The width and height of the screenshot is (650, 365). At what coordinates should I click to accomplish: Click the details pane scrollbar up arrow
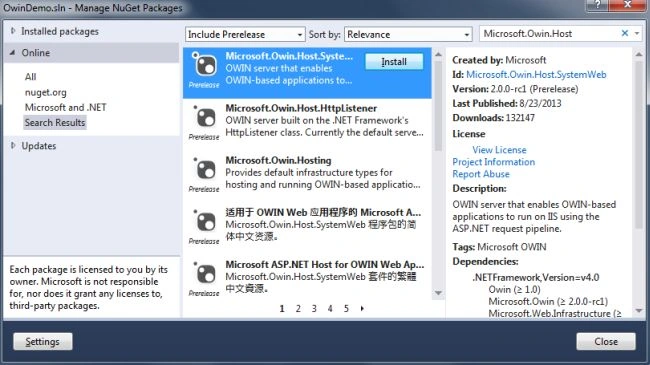tap(639, 54)
